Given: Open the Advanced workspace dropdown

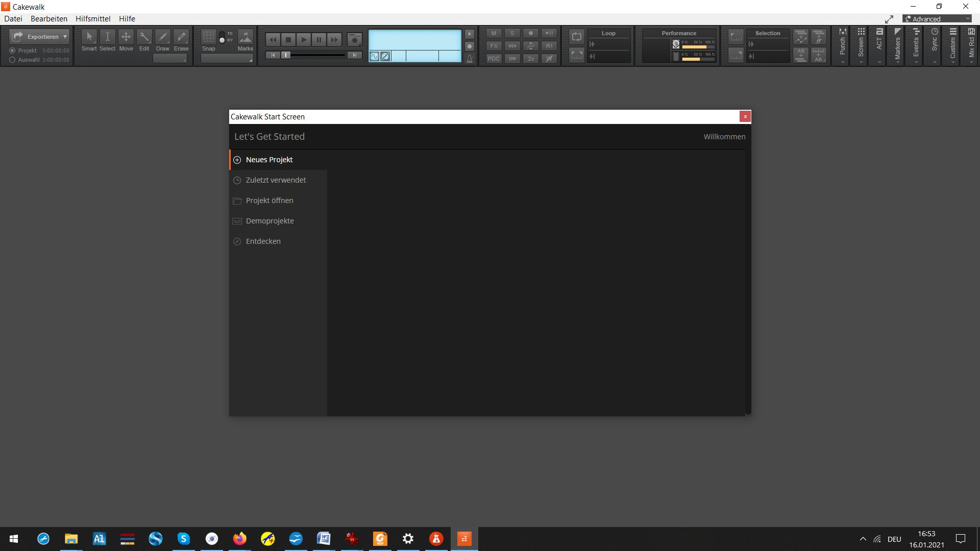Looking at the screenshot, I should tap(938, 19).
